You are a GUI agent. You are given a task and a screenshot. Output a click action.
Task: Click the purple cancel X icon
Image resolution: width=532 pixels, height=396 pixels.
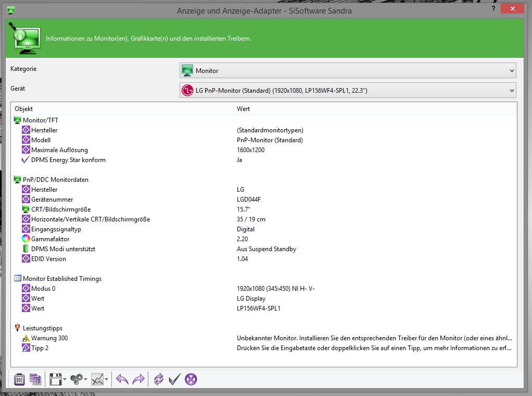point(191,379)
